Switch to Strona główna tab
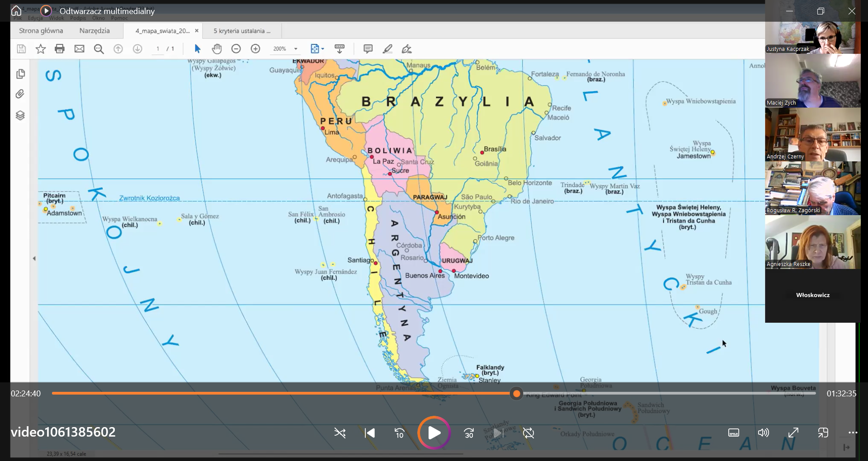868x461 pixels. pyautogui.click(x=41, y=31)
